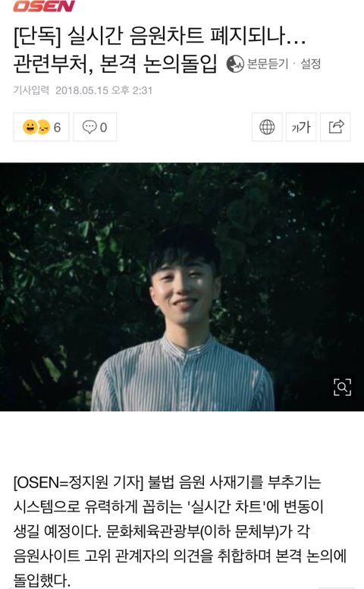
Task: Open translation with the globe icon
Action: (267, 127)
